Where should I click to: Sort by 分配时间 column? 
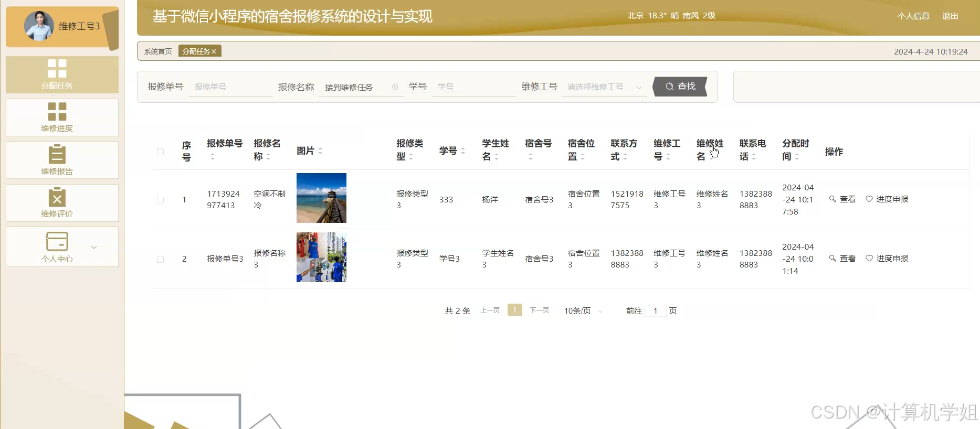click(797, 156)
